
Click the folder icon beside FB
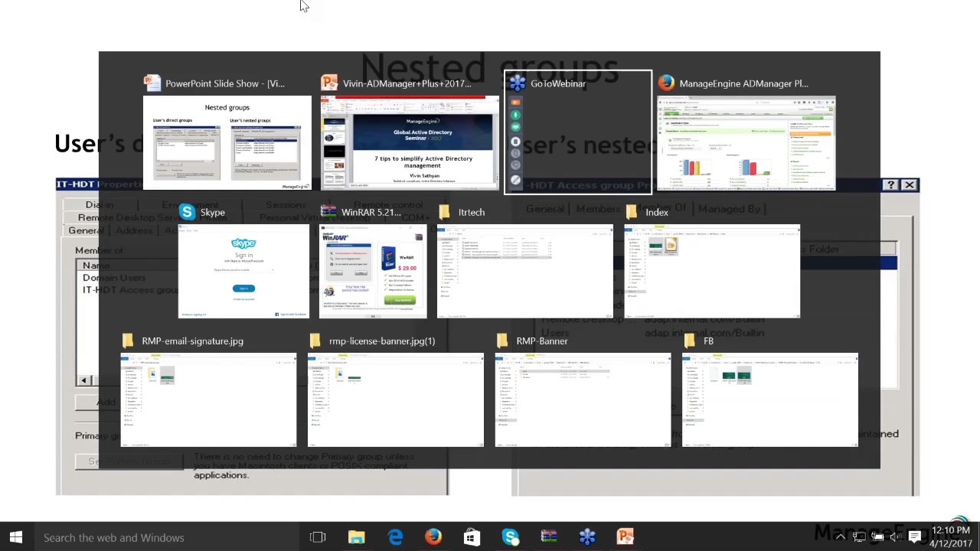690,341
